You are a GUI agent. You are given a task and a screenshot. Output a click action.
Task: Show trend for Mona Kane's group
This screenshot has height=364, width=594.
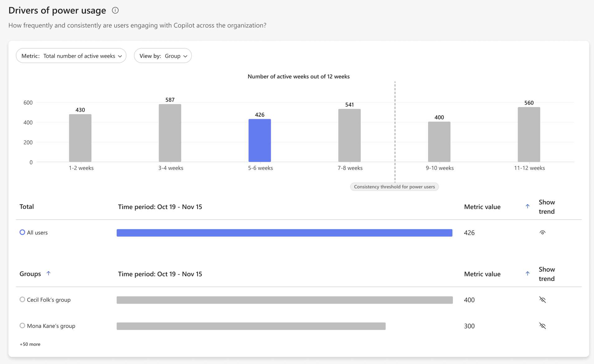pyautogui.click(x=542, y=326)
